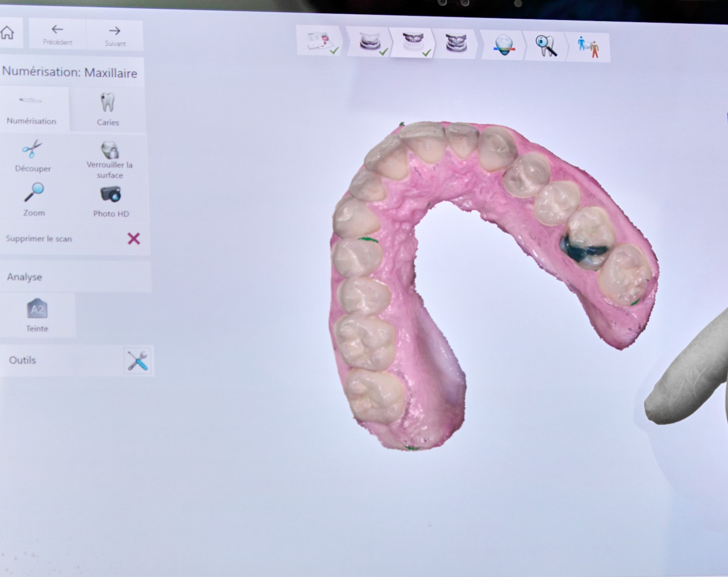Select the upper jaw scan step

tap(413, 42)
